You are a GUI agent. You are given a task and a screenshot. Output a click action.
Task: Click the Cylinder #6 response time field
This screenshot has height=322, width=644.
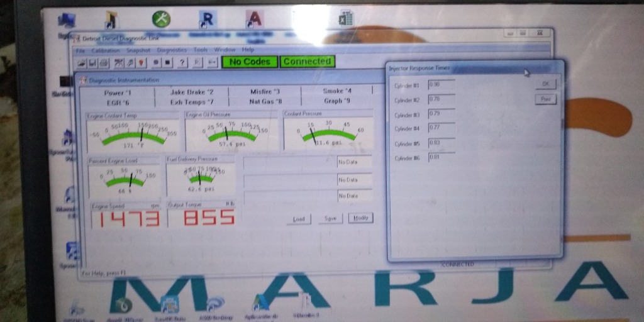coord(441,157)
